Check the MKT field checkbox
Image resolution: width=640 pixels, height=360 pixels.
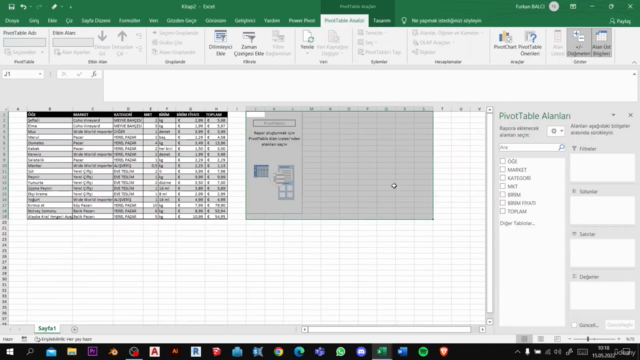[503, 186]
